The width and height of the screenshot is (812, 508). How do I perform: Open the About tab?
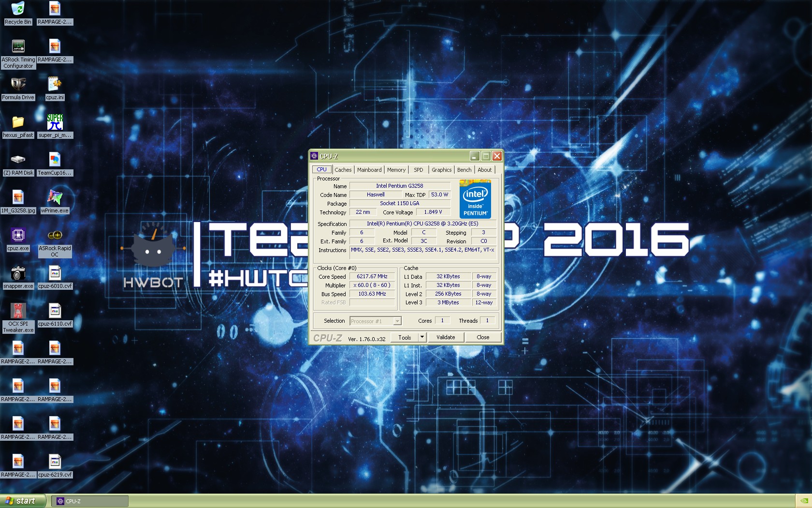tap(485, 170)
